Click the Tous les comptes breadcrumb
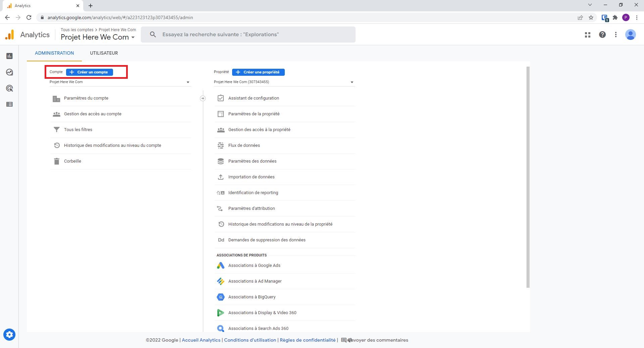Screen dimensions: 644x348 77,30
